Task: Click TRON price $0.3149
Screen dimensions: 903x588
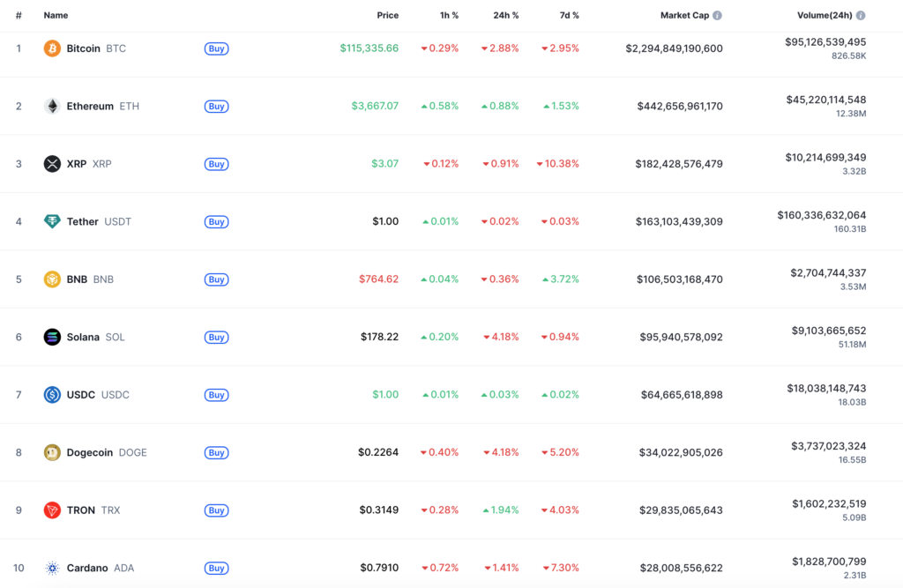Action: tap(379, 510)
